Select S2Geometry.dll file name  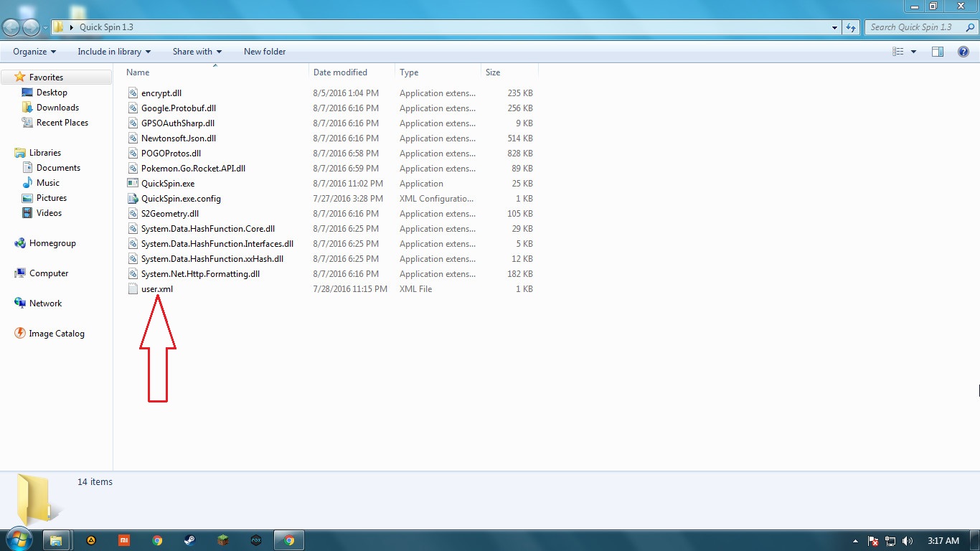(x=170, y=214)
